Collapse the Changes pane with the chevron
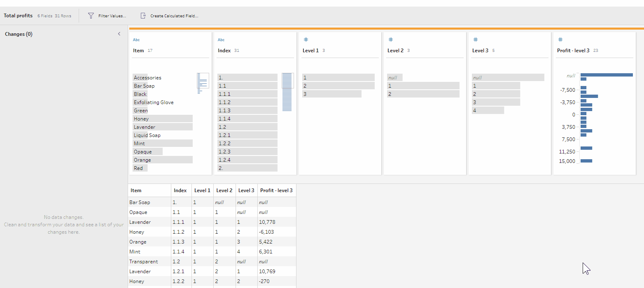 [119, 34]
